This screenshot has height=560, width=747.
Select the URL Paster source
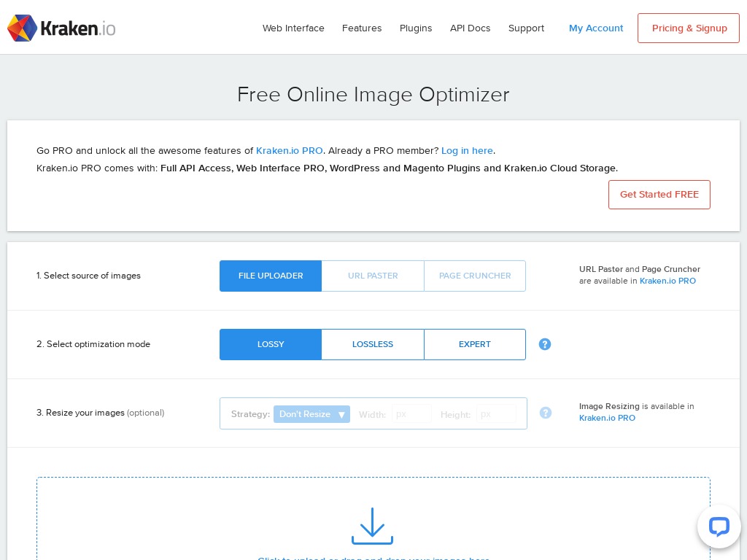pos(373,276)
